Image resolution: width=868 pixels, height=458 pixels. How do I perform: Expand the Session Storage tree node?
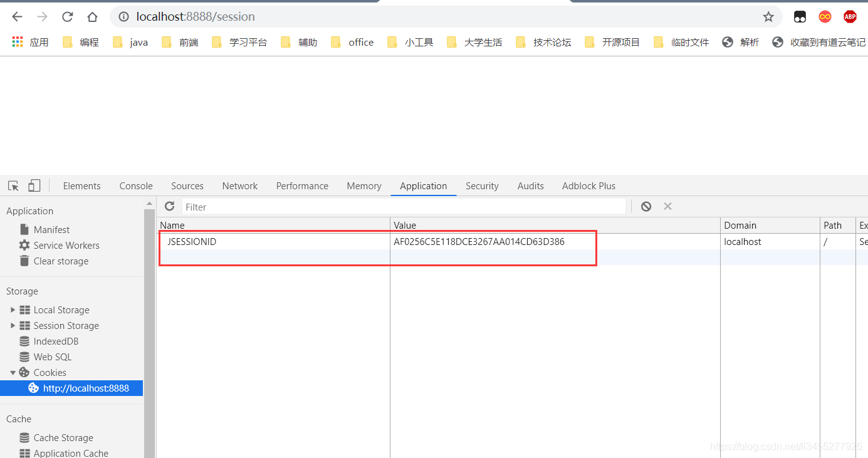tap(13, 326)
